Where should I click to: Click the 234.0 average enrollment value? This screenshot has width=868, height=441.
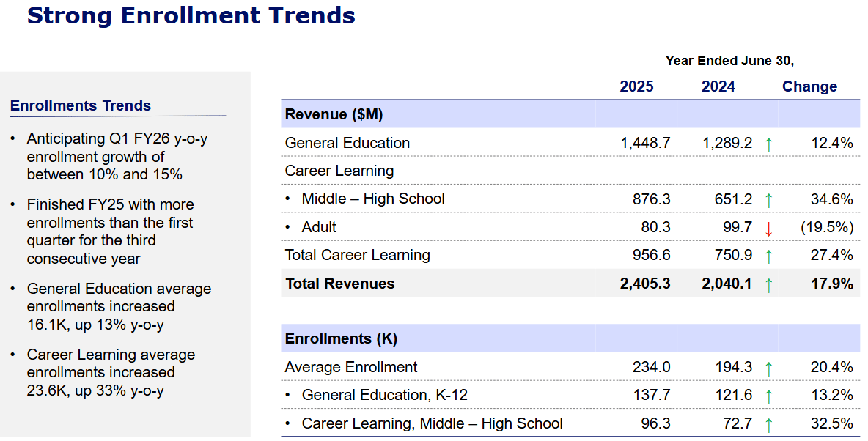(652, 367)
